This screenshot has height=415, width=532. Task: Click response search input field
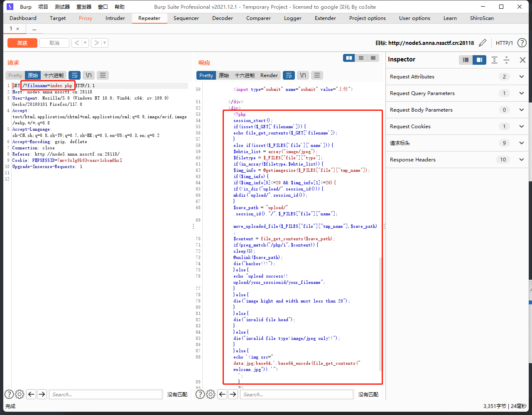click(297, 394)
